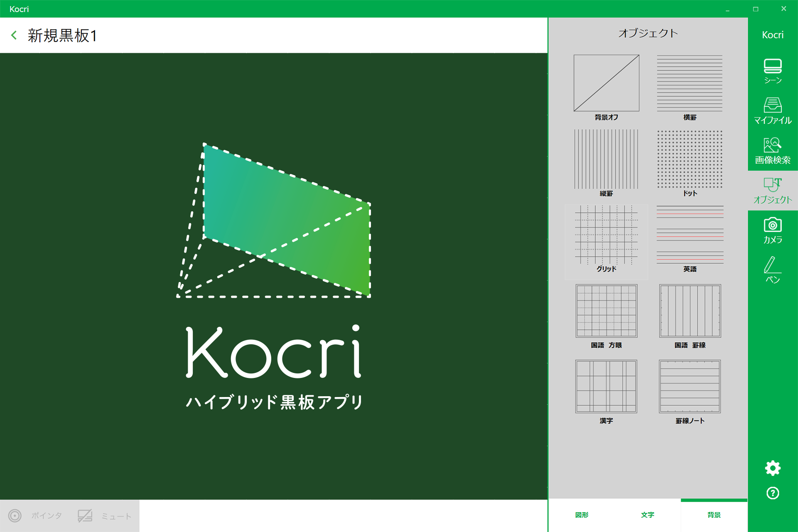798x532 pixels.
Task: Choose 背景オフ background thumbnail
Action: 606,88
